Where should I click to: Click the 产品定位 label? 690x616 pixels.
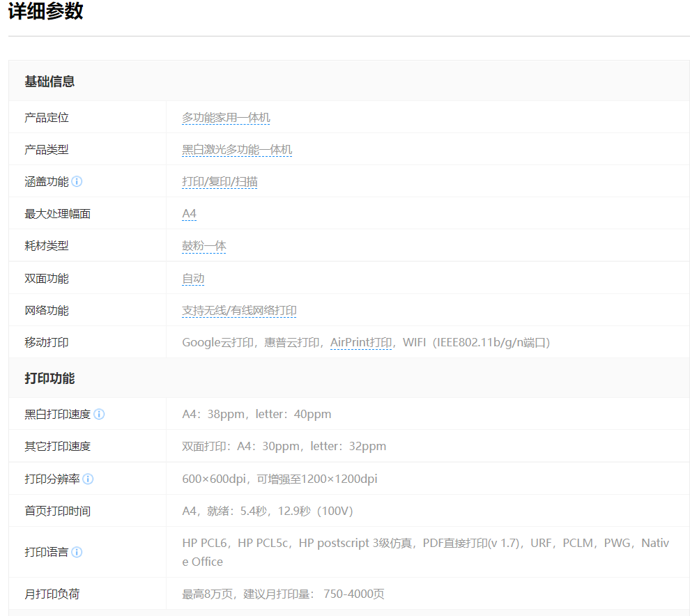[47, 118]
